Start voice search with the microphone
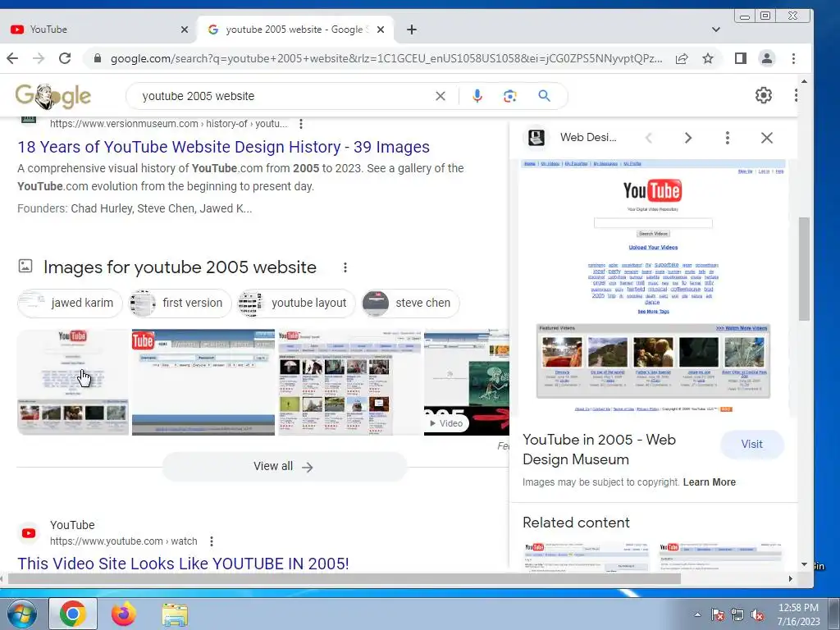The image size is (840, 630). (477, 96)
